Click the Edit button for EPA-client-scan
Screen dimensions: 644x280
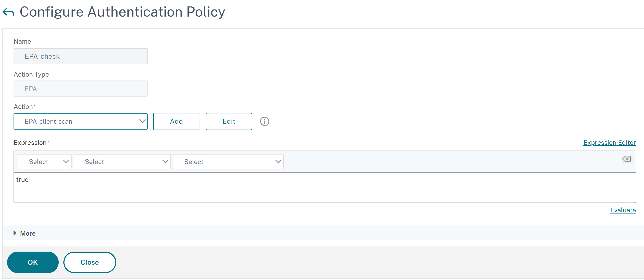[229, 121]
